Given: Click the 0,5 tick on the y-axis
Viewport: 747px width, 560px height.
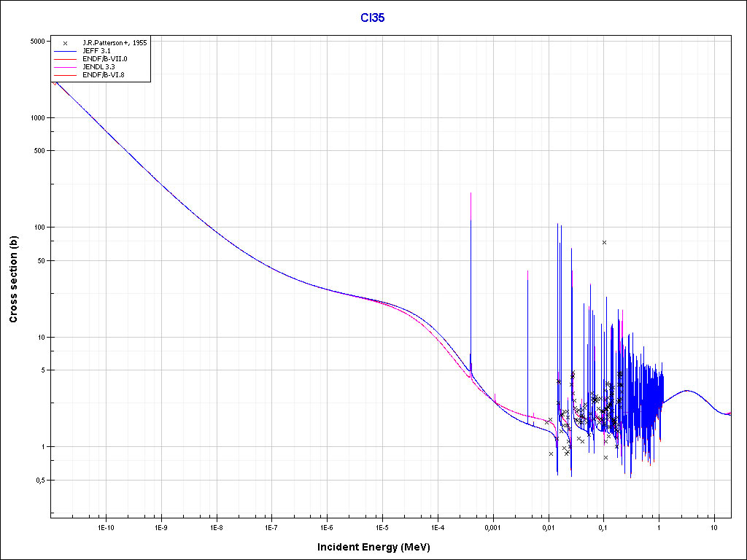Looking at the screenshot, I should 39,480.
